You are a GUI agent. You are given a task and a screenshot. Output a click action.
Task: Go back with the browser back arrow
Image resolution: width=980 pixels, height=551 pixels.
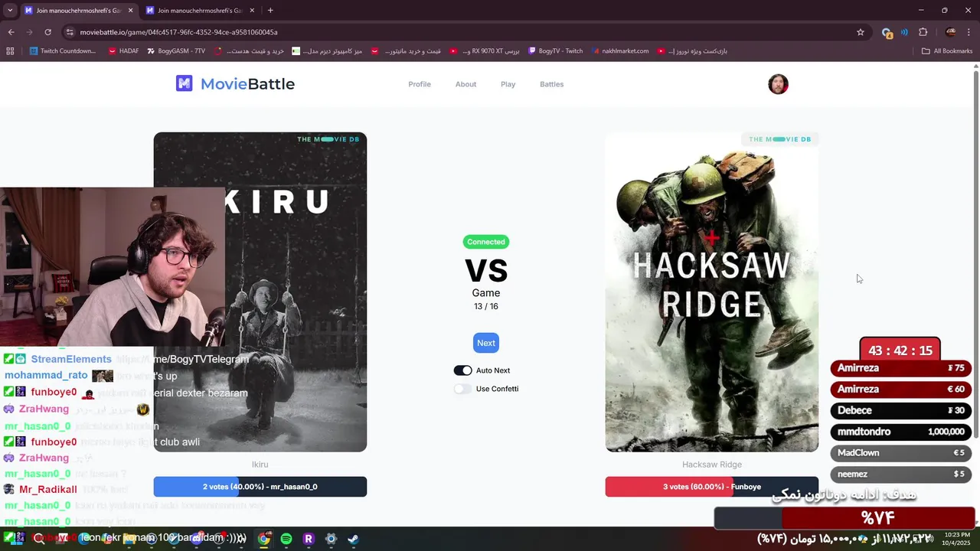click(x=11, y=32)
